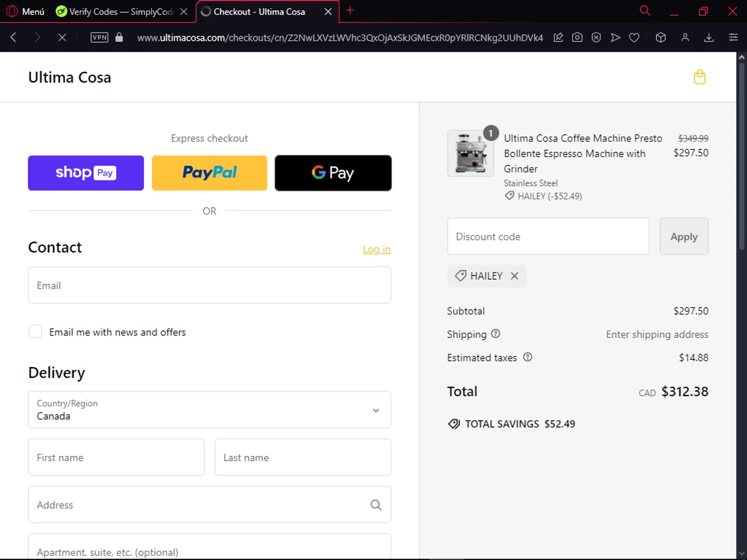747x560 pixels.
Task: Click the Address input field
Action: coord(210,505)
